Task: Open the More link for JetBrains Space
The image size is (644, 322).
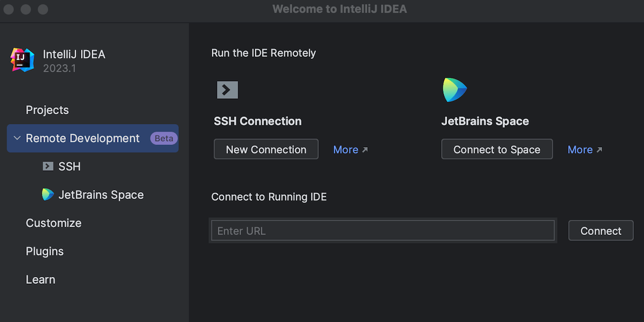Action: [x=585, y=150]
